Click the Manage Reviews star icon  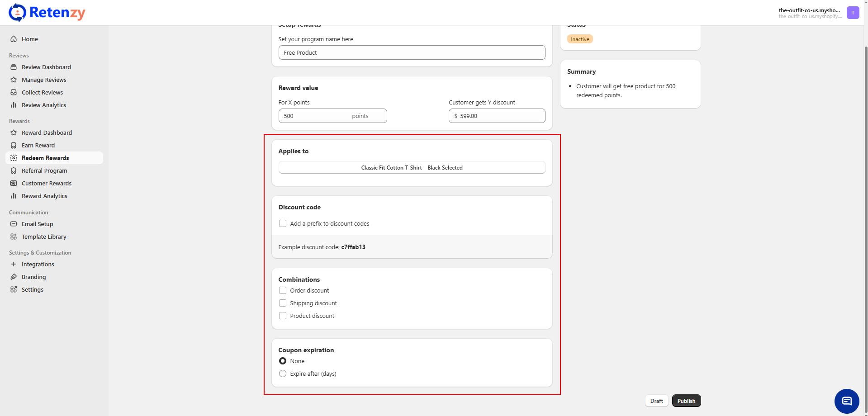point(14,80)
